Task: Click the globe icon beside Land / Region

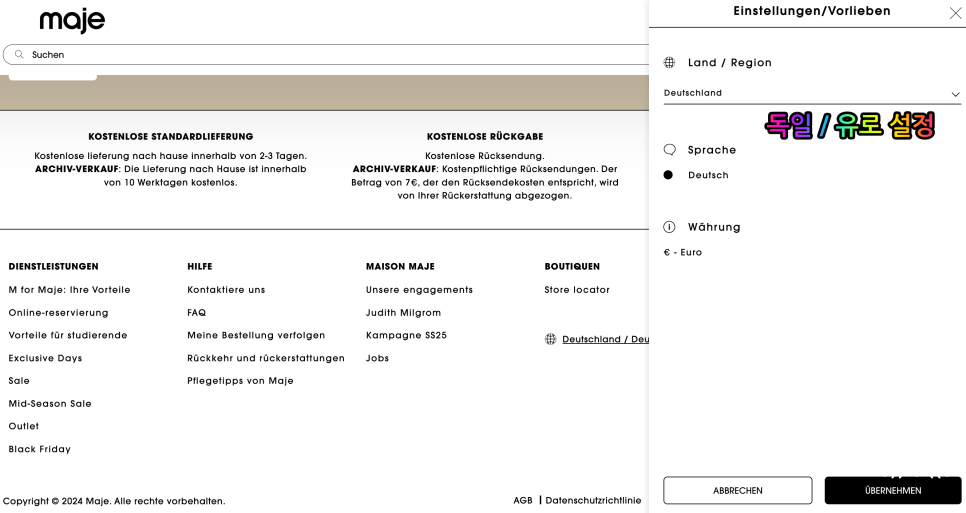Action: (x=669, y=62)
